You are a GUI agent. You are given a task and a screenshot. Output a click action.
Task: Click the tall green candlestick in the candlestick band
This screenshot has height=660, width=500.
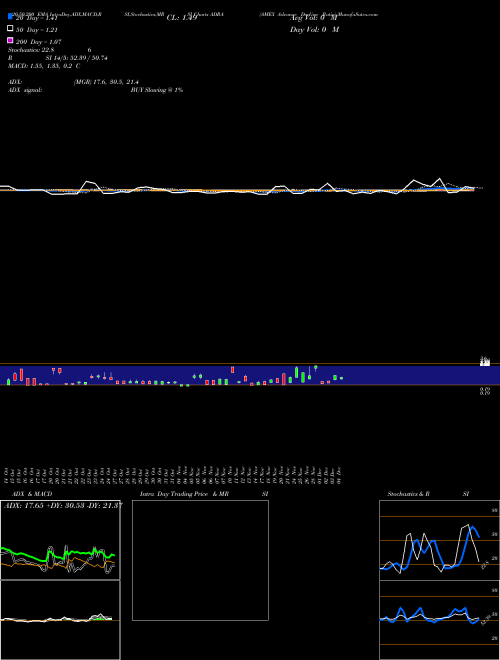297,373
